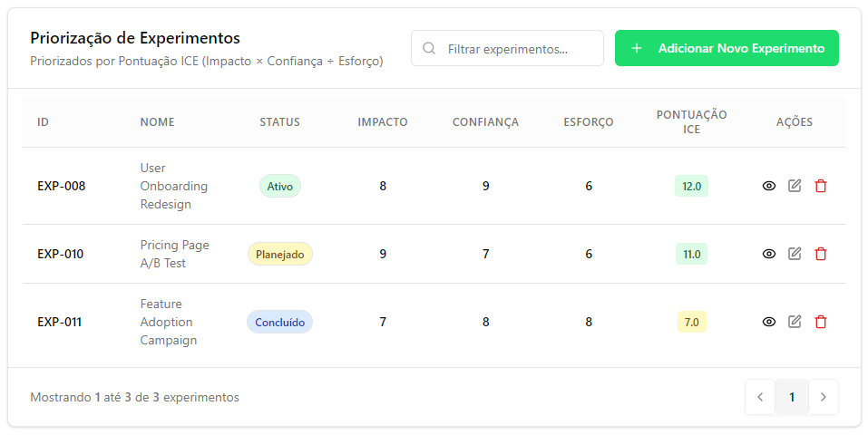Click Adicionar Novo Experimento button

point(727,48)
